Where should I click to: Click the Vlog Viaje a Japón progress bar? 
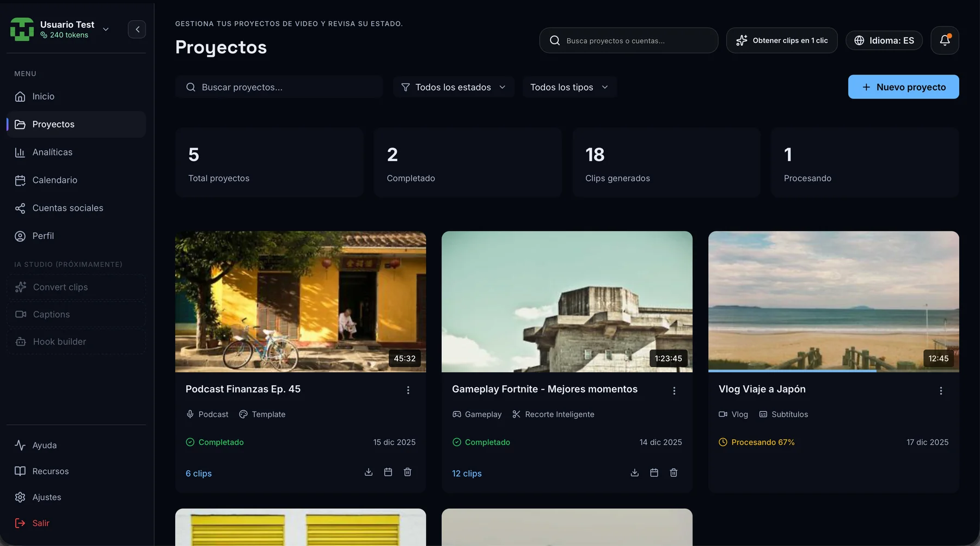pos(834,371)
